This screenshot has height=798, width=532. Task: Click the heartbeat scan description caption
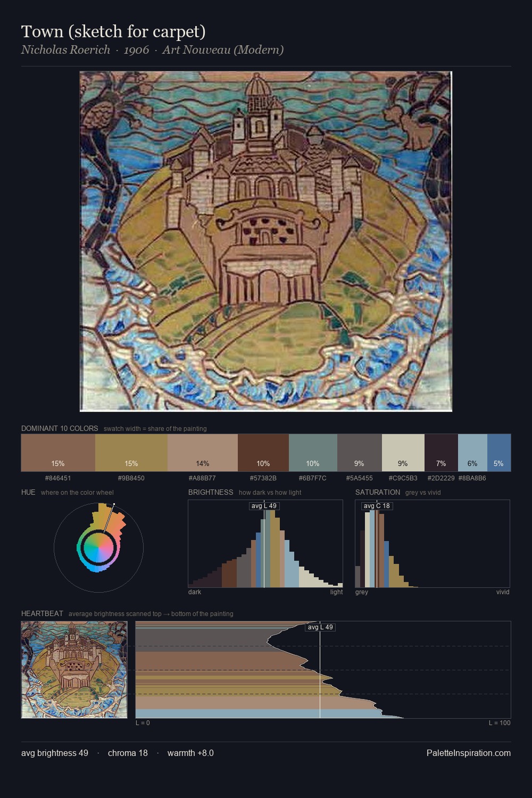(x=151, y=614)
